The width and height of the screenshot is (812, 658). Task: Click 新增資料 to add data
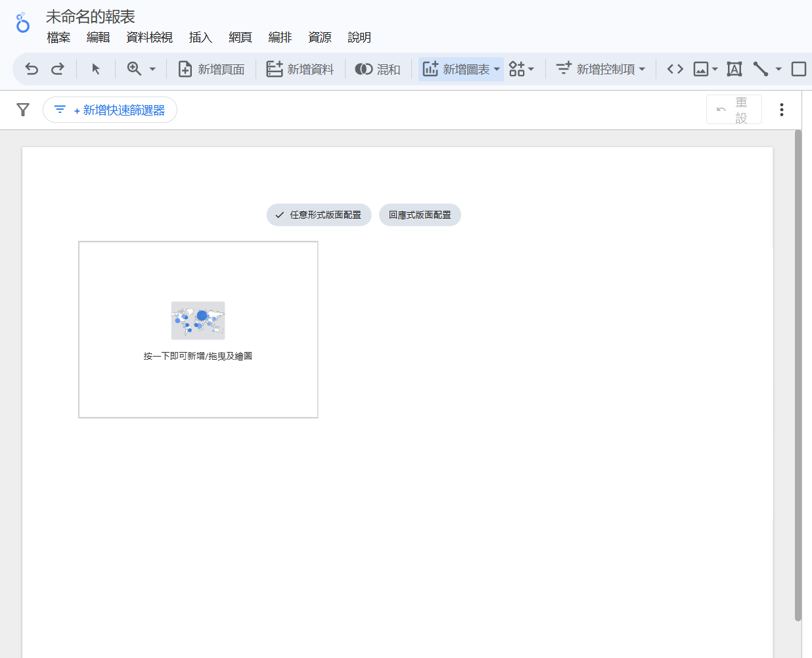tap(300, 69)
